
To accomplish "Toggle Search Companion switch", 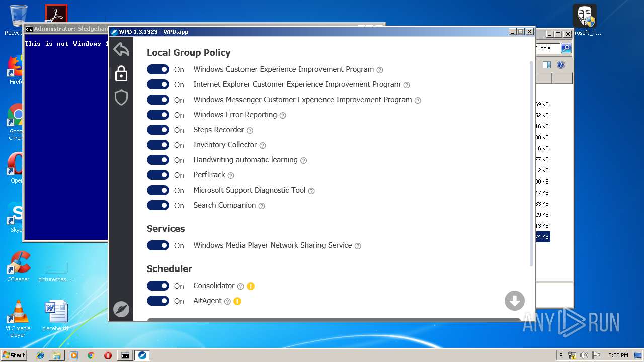I will click(158, 205).
